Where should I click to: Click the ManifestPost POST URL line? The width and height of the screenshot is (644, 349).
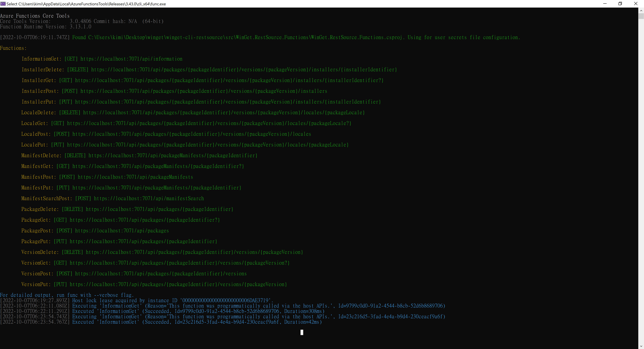107,177
